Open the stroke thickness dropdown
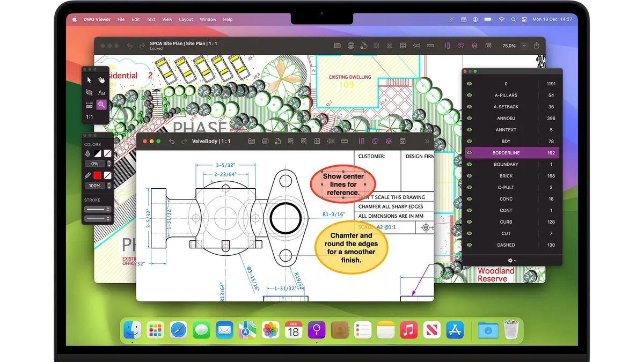Viewport: 644px width, 362px height. [98, 209]
